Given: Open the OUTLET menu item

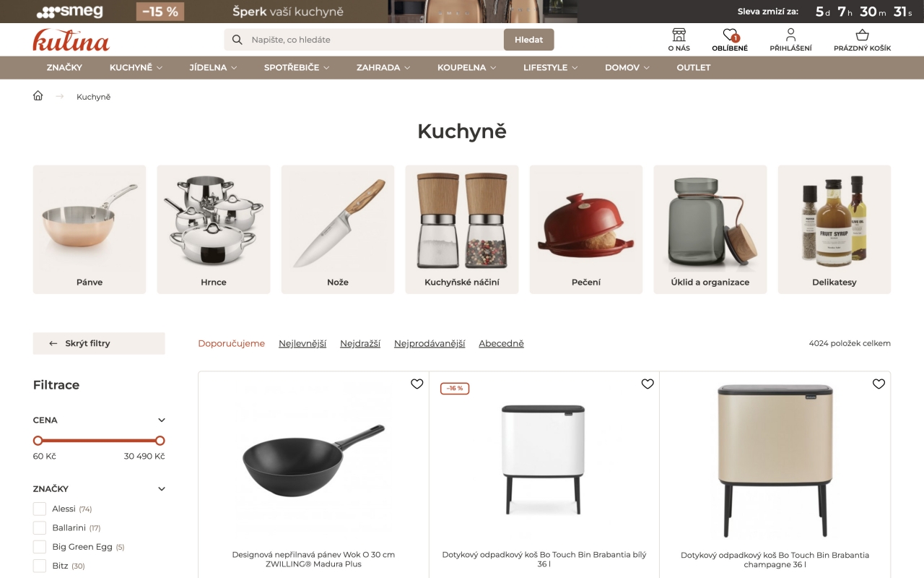Looking at the screenshot, I should tap(694, 67).
